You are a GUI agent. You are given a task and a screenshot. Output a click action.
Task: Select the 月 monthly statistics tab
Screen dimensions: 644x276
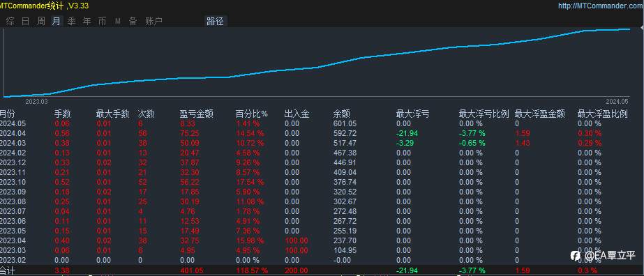[57, 22]
